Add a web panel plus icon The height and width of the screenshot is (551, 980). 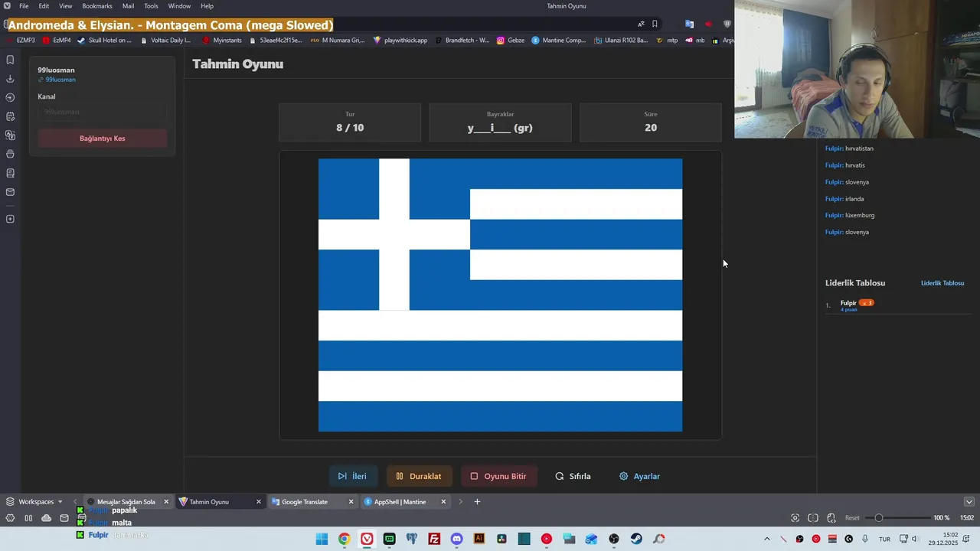[x=10, y=219]
